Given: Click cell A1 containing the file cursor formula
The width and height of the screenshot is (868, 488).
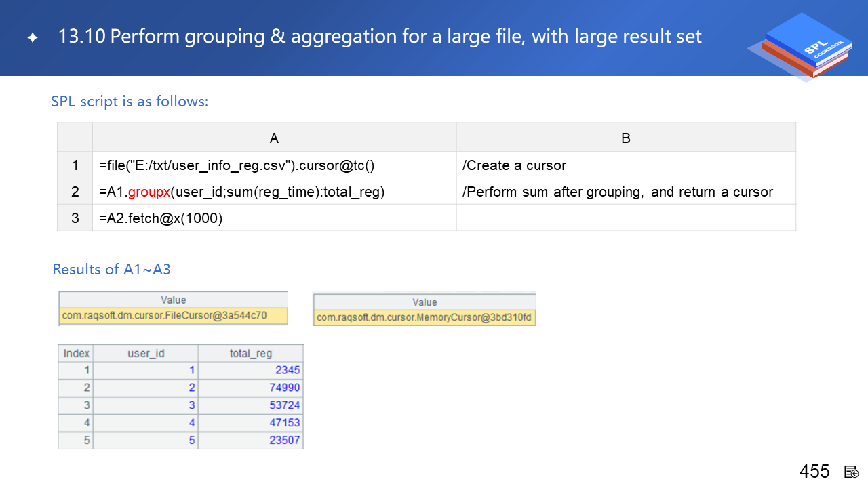Looking at the screenshot, I should tap(237, 165).
